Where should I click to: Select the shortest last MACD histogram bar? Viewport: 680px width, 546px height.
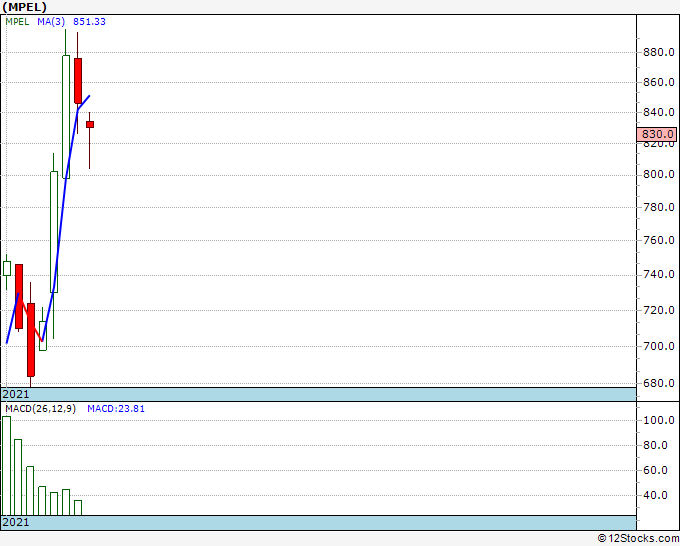[78, 508]
